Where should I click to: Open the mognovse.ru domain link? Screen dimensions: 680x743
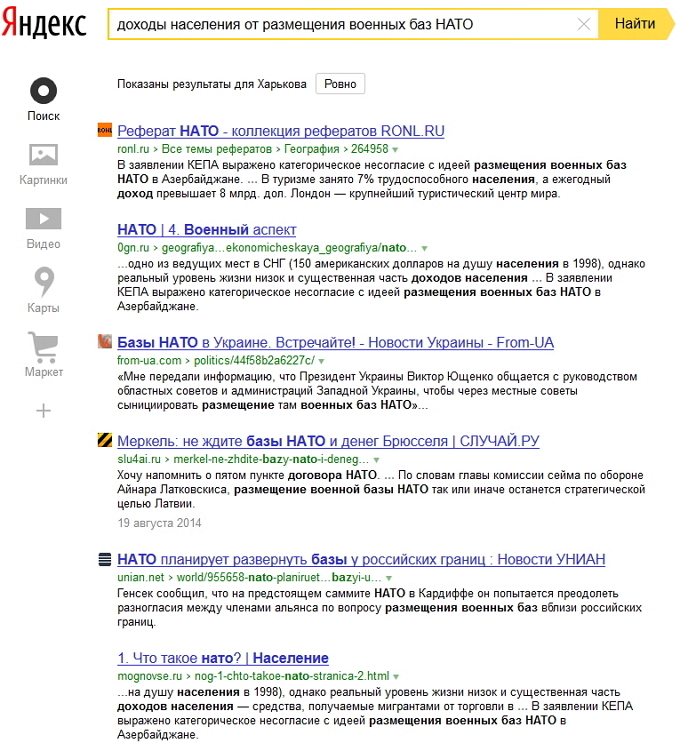(x=150, y=676)
